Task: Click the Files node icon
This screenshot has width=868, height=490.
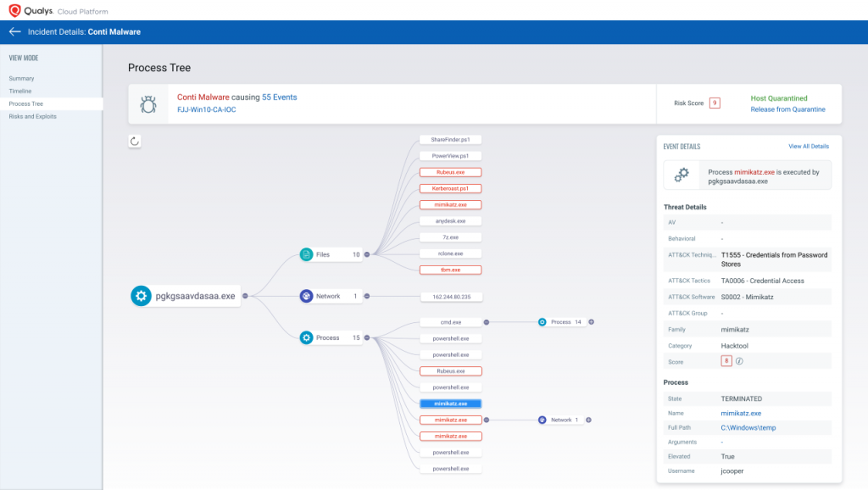Action: pyautogui.click(x=306, y=254)
